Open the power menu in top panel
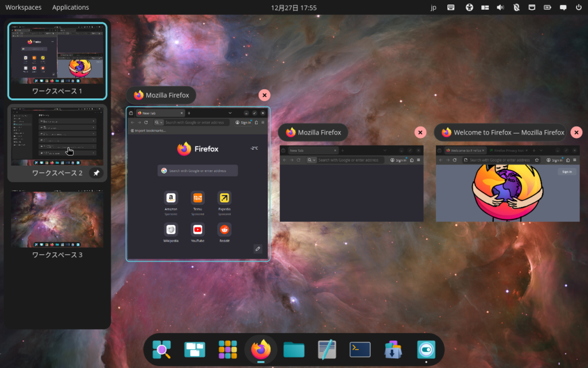The image size is (588, 368). [x=579, y=7]
